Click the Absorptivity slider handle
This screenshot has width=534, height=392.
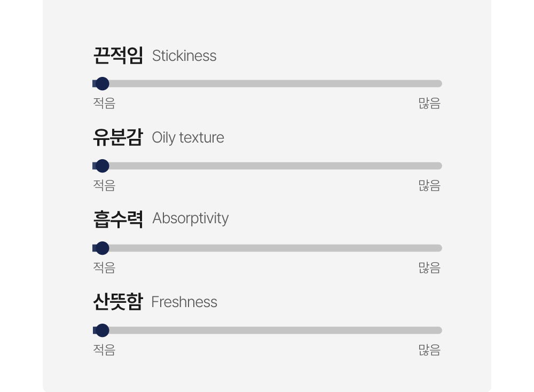click(x=102, y=248)
